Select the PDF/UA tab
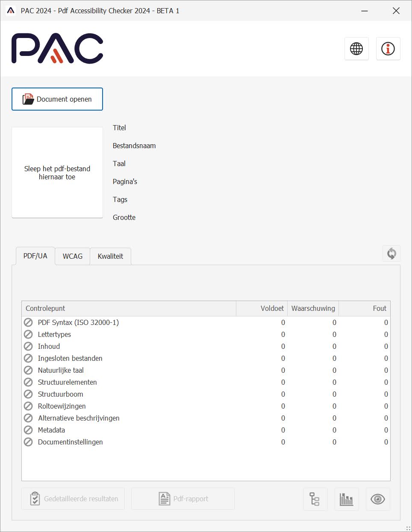The height and width of the screenshot is (532, 412). coord(35,256)
